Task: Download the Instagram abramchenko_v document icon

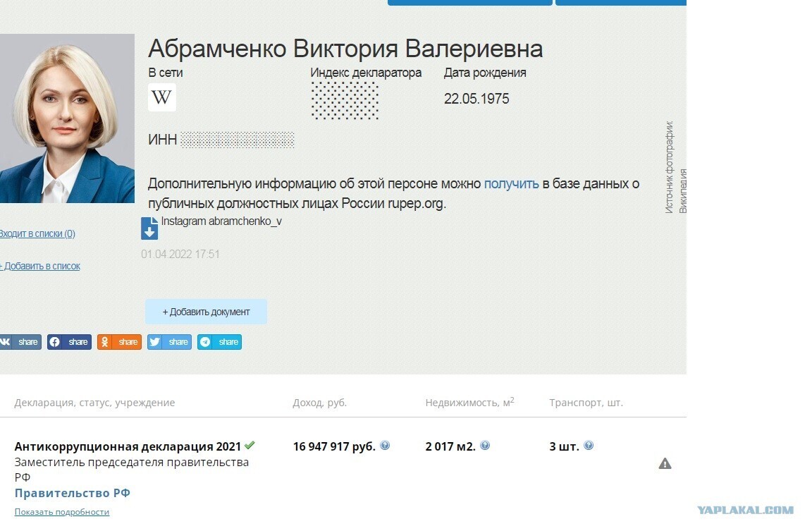Action: click(x=149, y=227)
